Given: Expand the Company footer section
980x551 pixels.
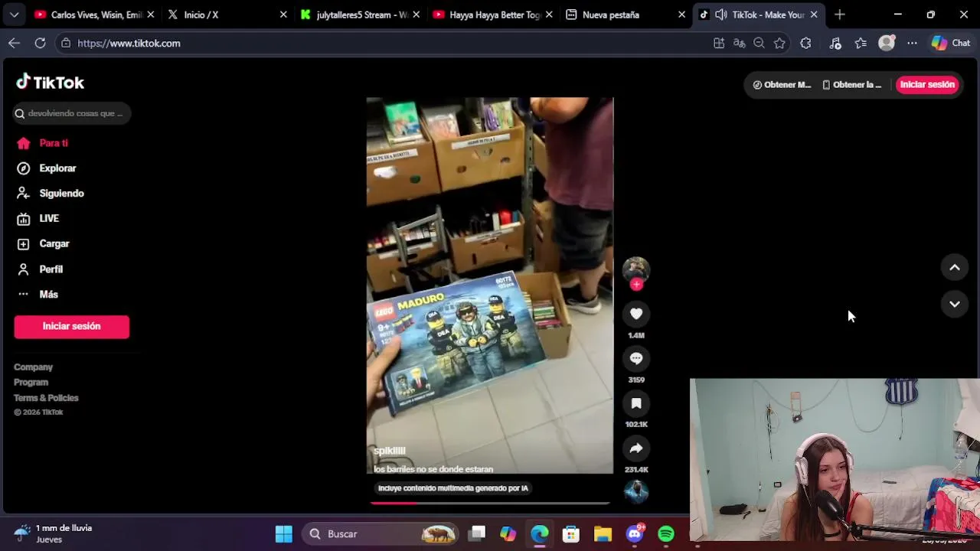Looking at the screenshot, I should click(33, 367).
